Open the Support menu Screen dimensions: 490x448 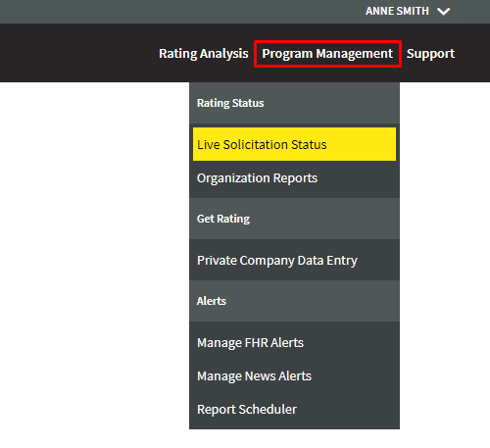click(x=430, y=54)
